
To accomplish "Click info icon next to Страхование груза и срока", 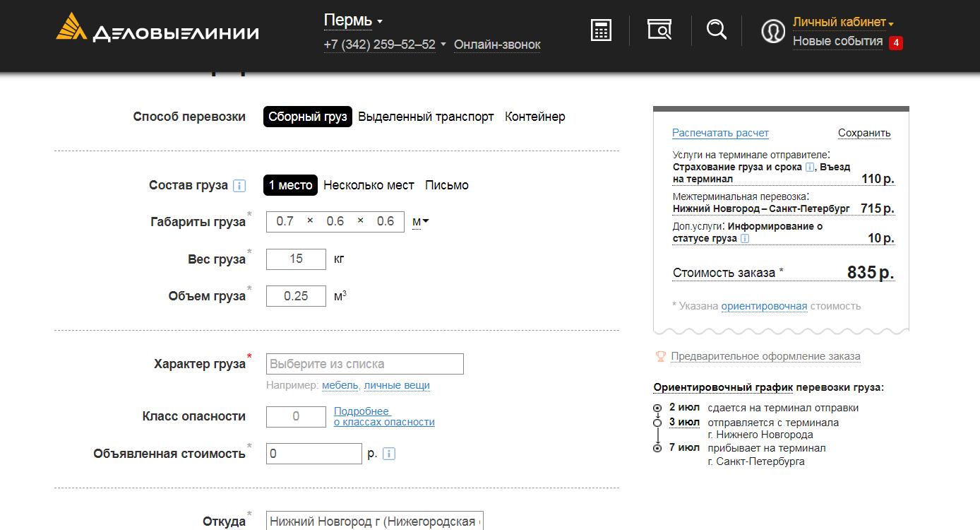I will tap(810, 167).
